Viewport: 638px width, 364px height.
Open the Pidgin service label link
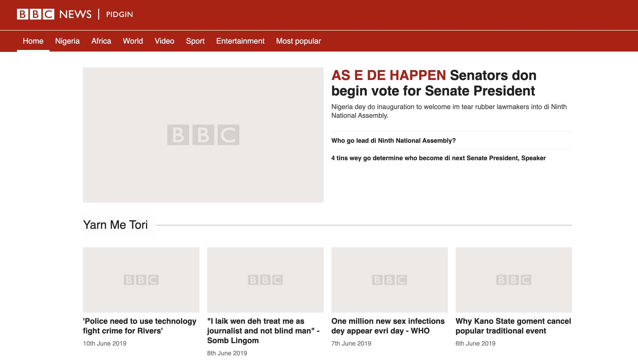tap(119, 15)
